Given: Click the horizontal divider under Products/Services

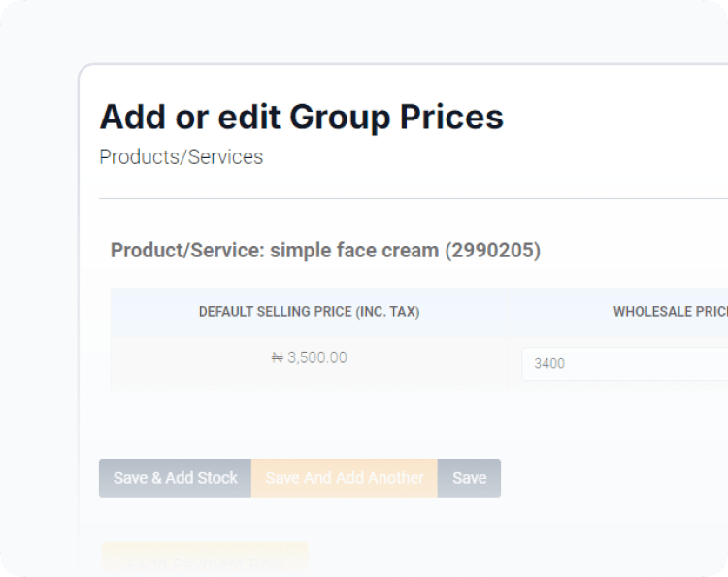Looking at the screenshot, I should click(x=408, y=198).
